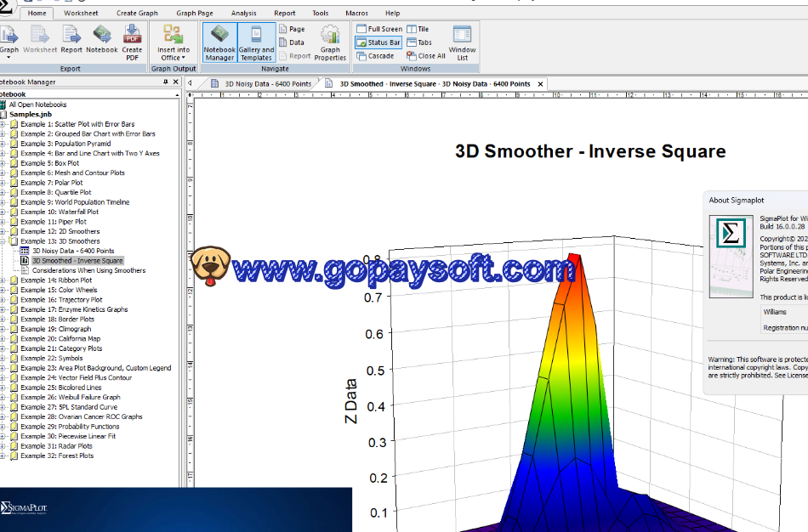Switch to the Home ribbon tab
The height and width of the screenshot is (532, 808).
[x=37, y=13]
